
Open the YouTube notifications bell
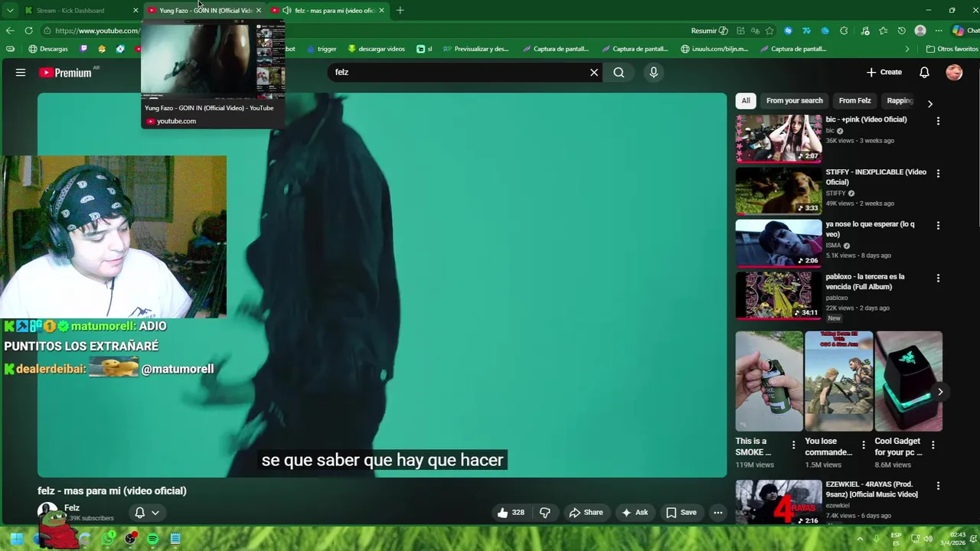point(924,73)
